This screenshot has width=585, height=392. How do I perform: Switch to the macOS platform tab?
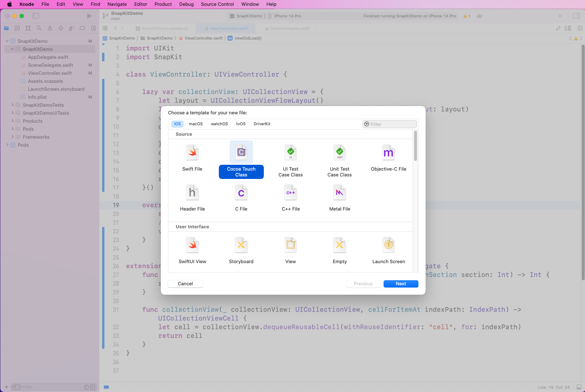(x=196, y=124)
